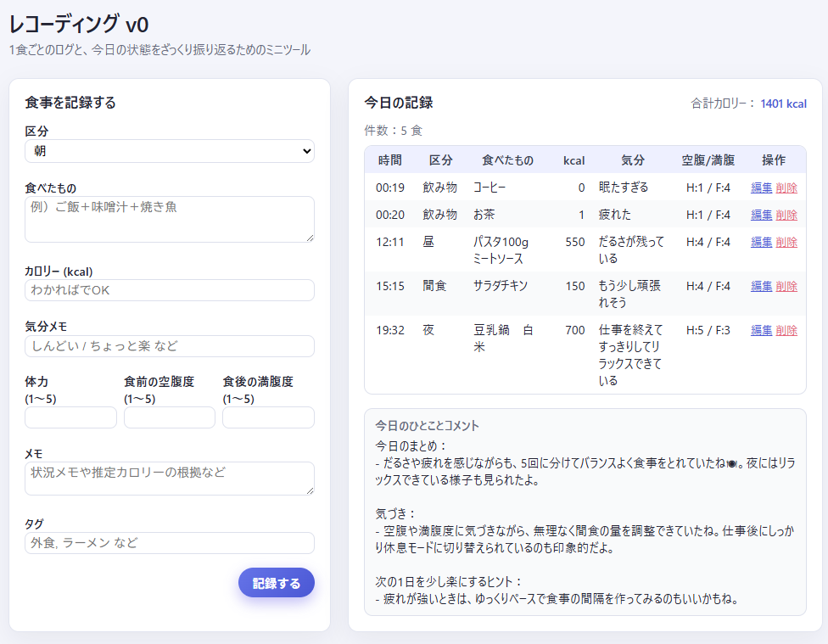Click the 時間 column header

click(389, 160)
